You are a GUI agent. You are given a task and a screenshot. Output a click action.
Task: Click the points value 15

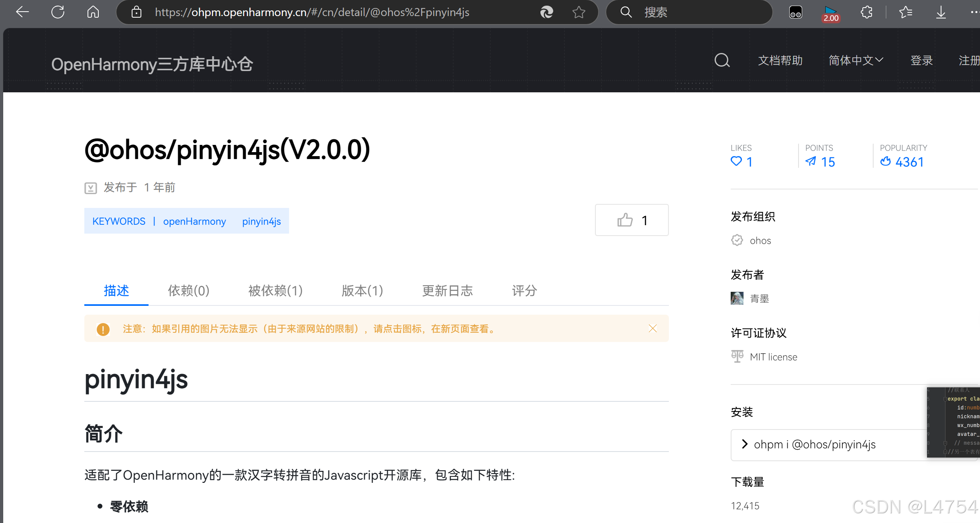tap(828, 162)
